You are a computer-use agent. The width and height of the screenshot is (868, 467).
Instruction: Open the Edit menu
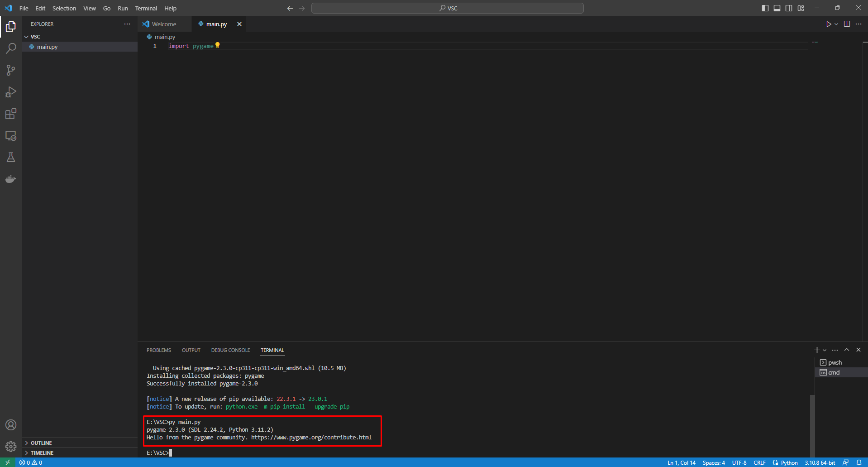[x=40, y=8]
